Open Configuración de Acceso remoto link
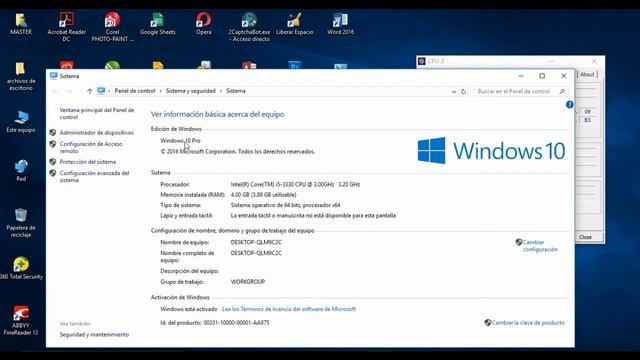The image size is (640, 360). [x=91, y=147]
